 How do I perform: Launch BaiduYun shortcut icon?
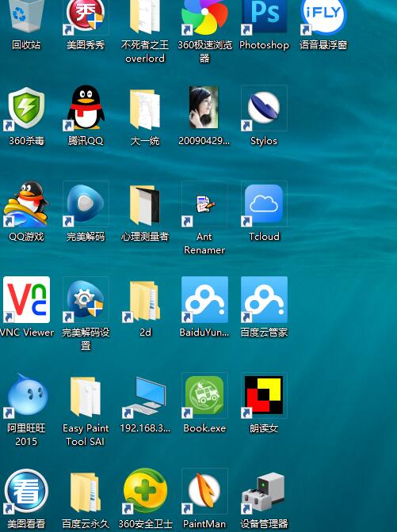(x=204, y=299)
